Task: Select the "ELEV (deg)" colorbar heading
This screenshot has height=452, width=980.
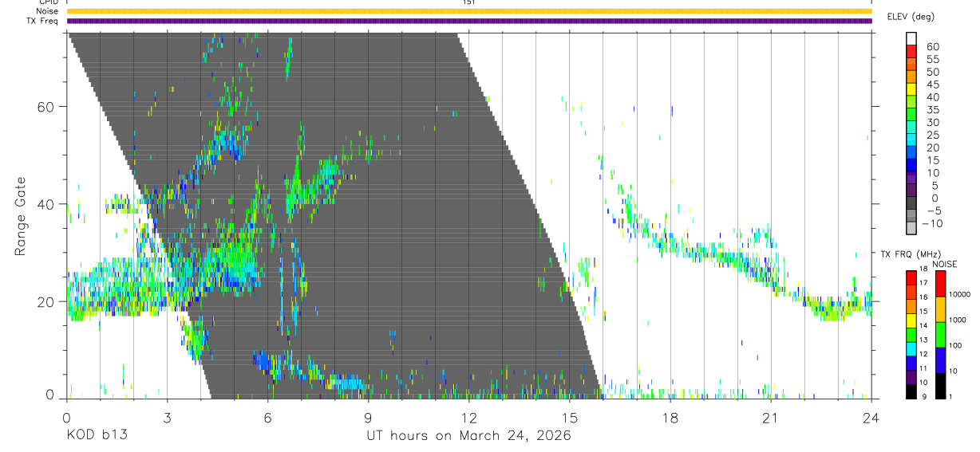Action: click(911, 16)
